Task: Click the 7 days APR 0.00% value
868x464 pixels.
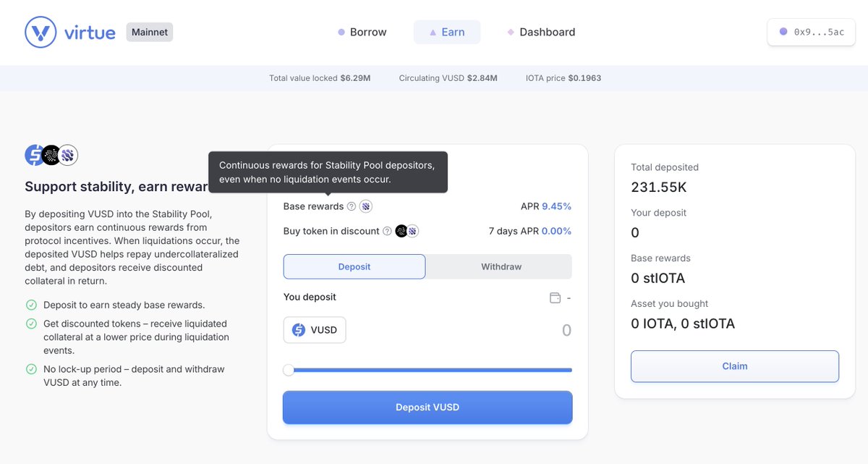Action: [530, 231]
